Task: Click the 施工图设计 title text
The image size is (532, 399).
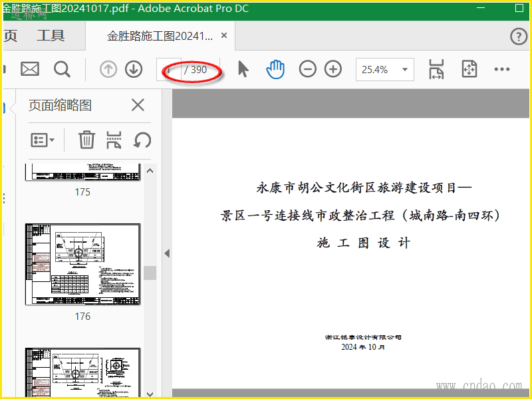Action: 363,243
